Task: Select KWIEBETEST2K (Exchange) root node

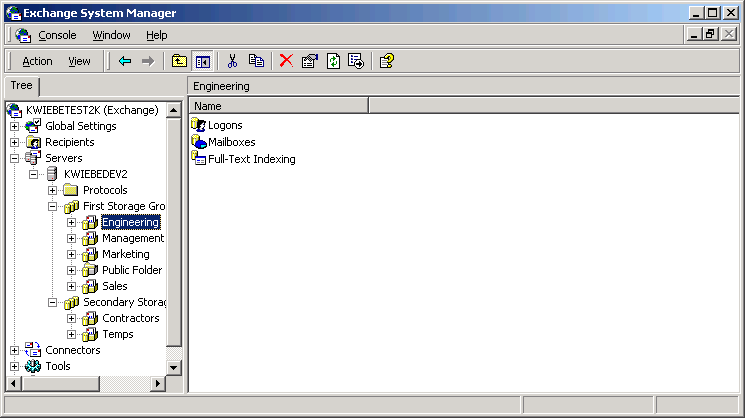Action: [92, 110]
